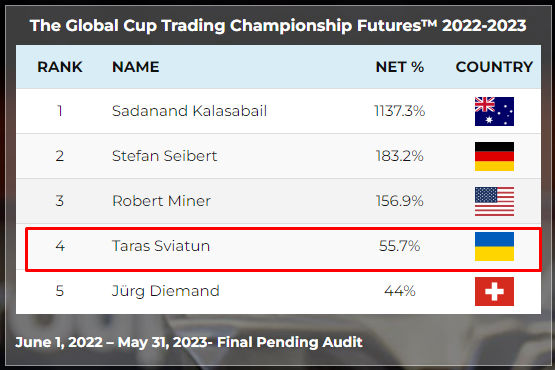This screenshot has height=370, width=555.
Task: Click the Final Pending Audit date text
Action: (x=189, y=342)
